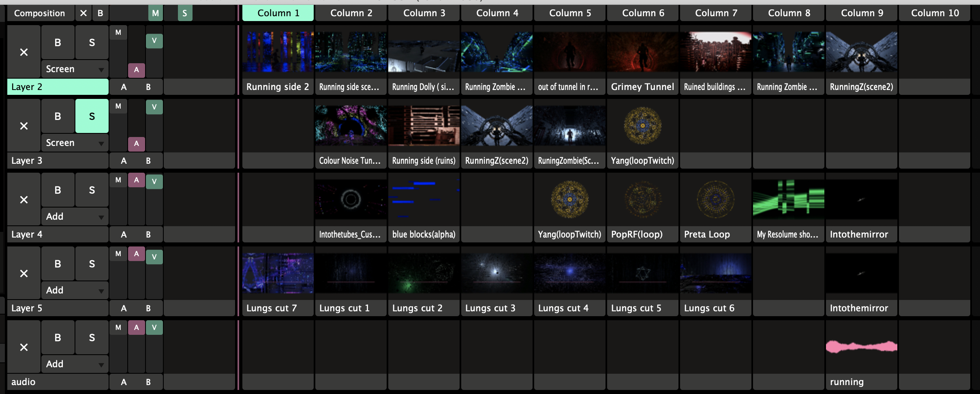Clear the audio layer with X icon
The image size is (980, 394).
[x=24, y=347]
